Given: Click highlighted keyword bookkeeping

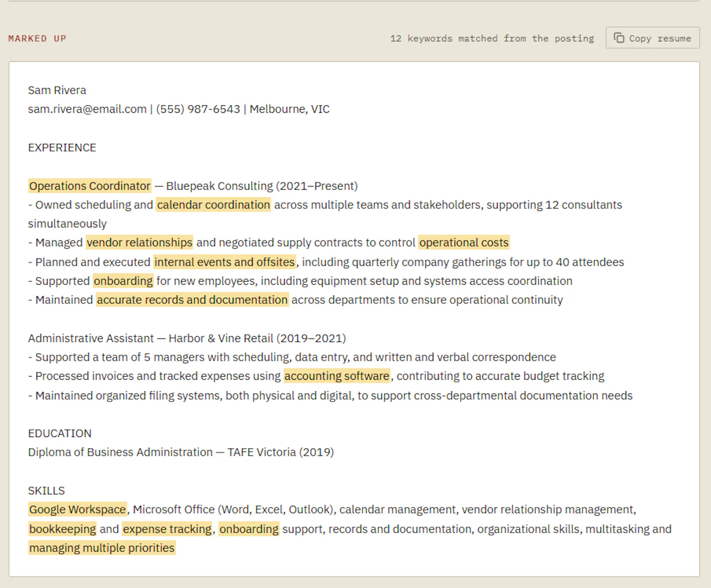Looking at the screenshot, I should [62, 529].
